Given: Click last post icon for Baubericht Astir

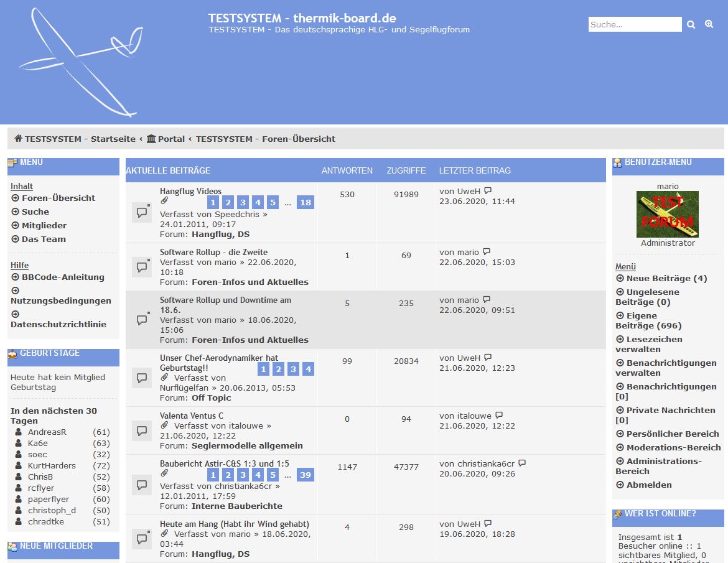Looking at the screenshot, I should [522, 463].
